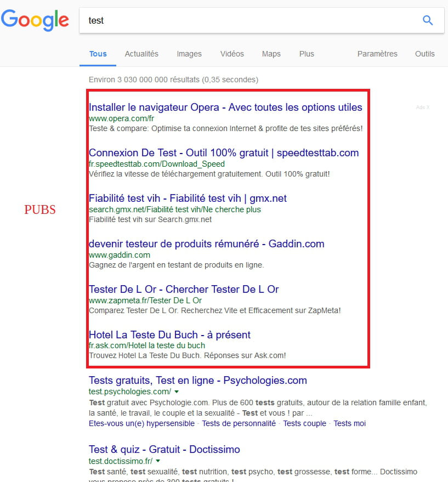Click the blue search magnifier icon
This screenshot has width=448, height=482.
pos(427,20)
